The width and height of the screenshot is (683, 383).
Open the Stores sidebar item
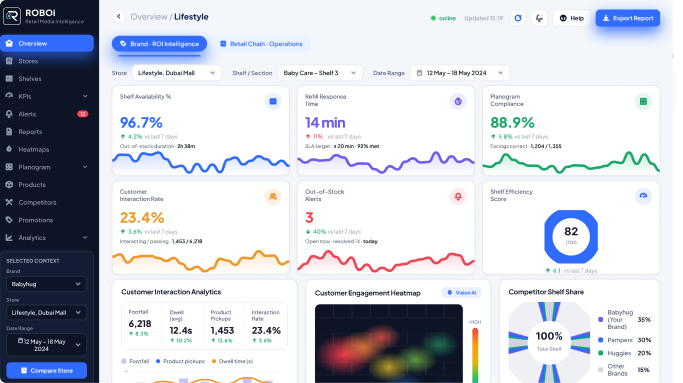pos(47,61)
